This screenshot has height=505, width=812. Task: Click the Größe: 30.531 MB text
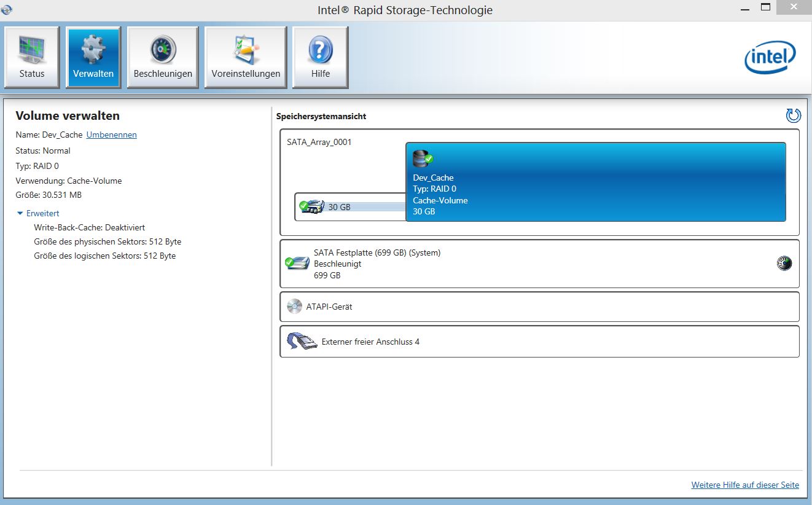(x=49, y=195)
